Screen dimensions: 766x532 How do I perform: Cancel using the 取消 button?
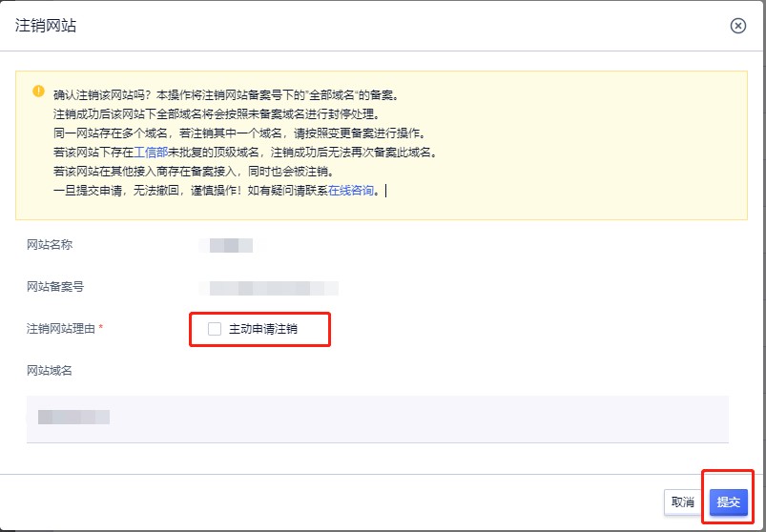click(x=683, y=501)
